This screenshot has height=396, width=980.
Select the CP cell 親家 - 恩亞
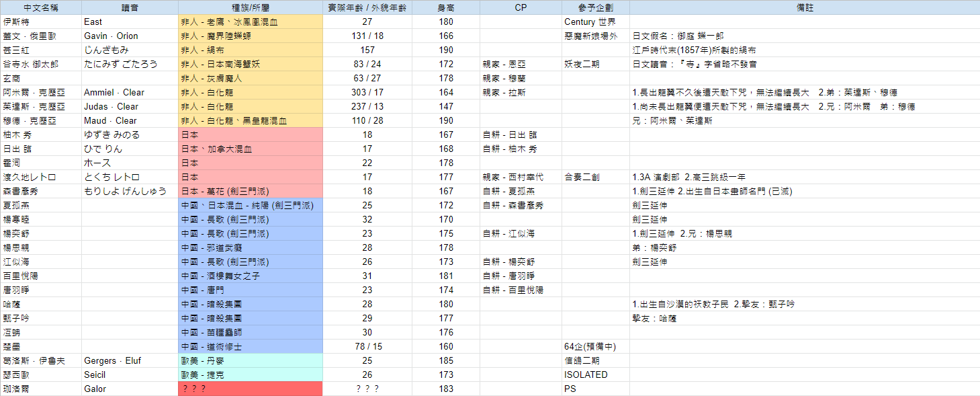(521, 65)
